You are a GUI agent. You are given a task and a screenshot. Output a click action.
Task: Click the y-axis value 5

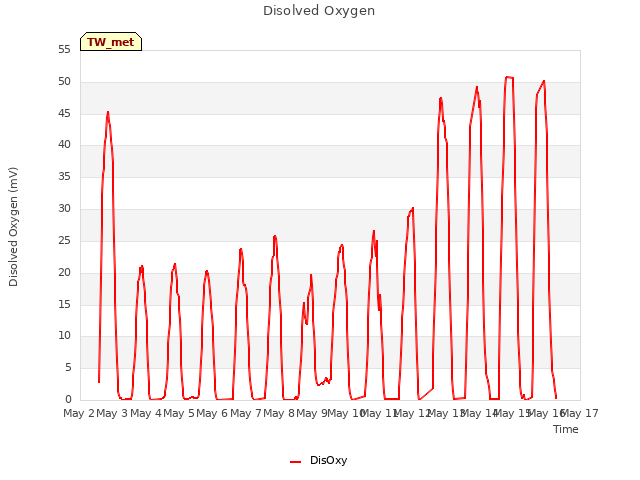coord(68,368)
